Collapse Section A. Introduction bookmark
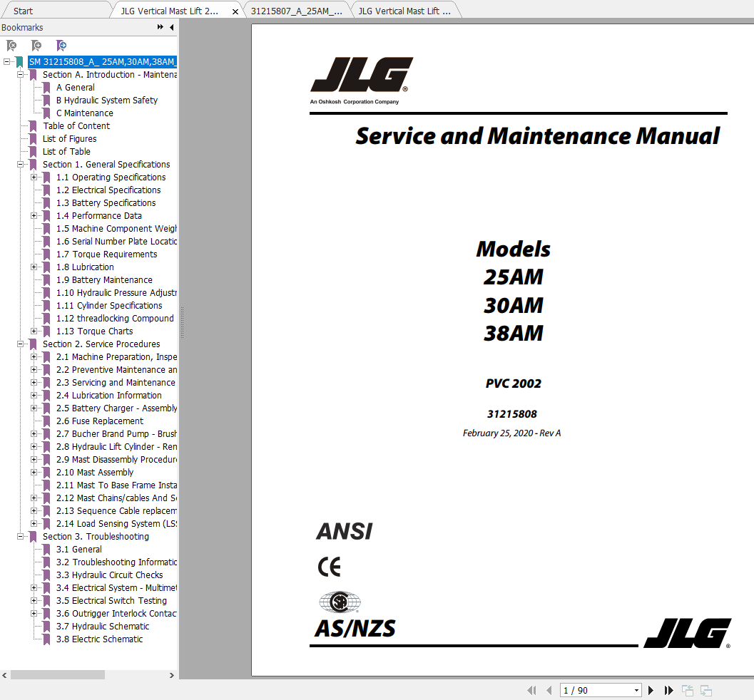This screenshot has height=700, width=754. coord(20,74)
